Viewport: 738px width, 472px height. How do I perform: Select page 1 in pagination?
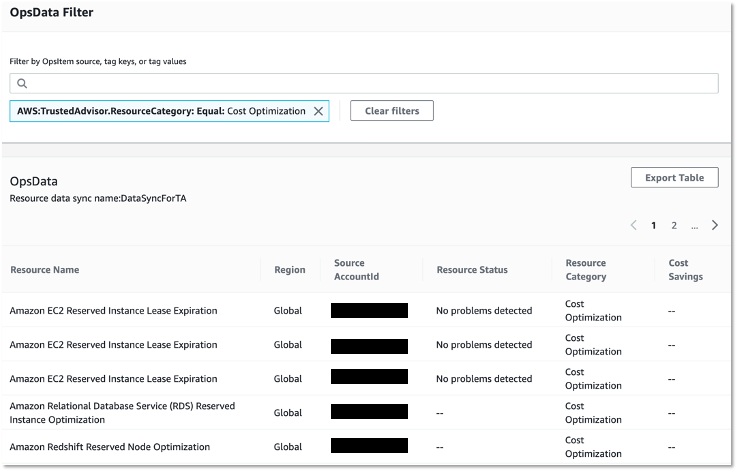(653, 225)
